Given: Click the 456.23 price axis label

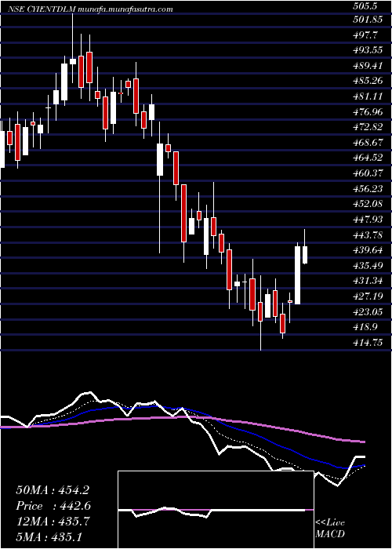Looking at the screenshot, I should [x=368, y=189].
